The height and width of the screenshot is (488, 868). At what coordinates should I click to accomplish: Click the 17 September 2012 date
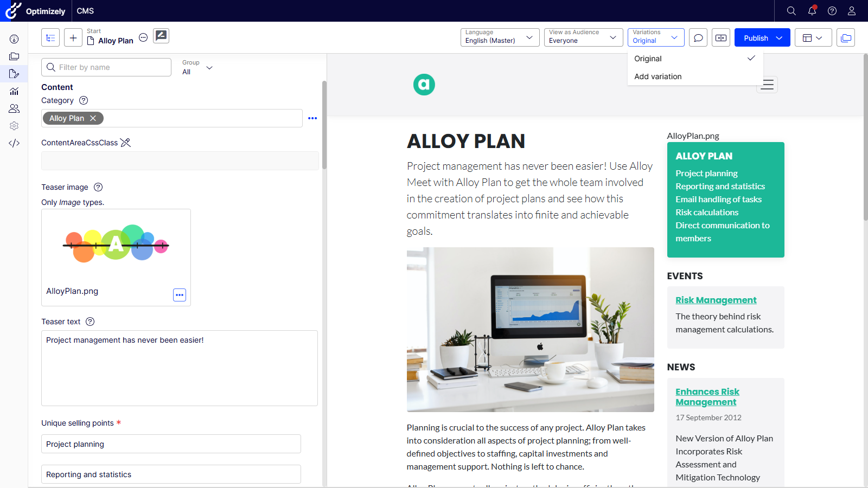point(709,418)
